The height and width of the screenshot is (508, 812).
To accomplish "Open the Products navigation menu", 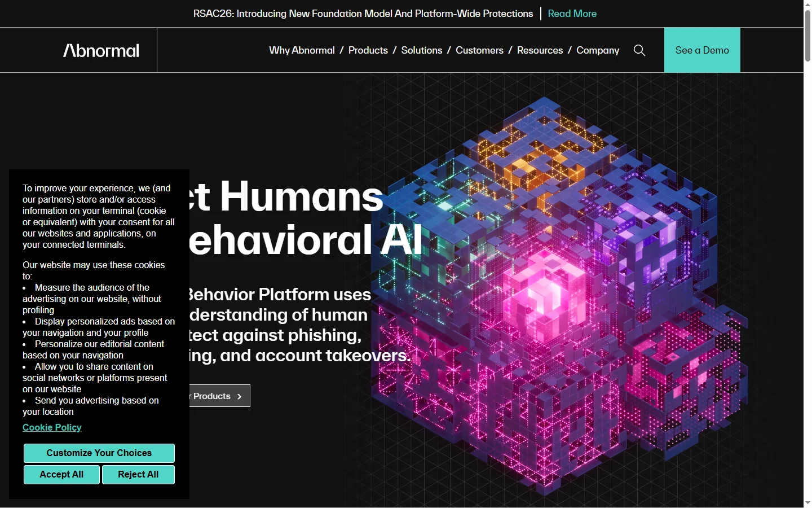I will point(368,50).
